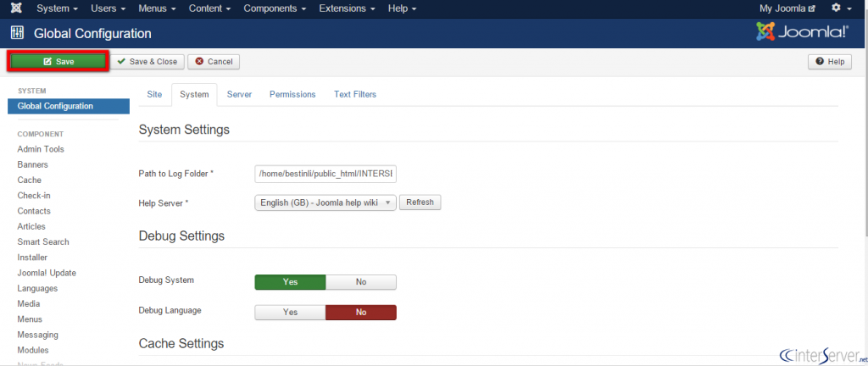This screenshot has width=868, height=366.
Task: Click Refresh next to Help Server
Action: (x=420, y=202)
